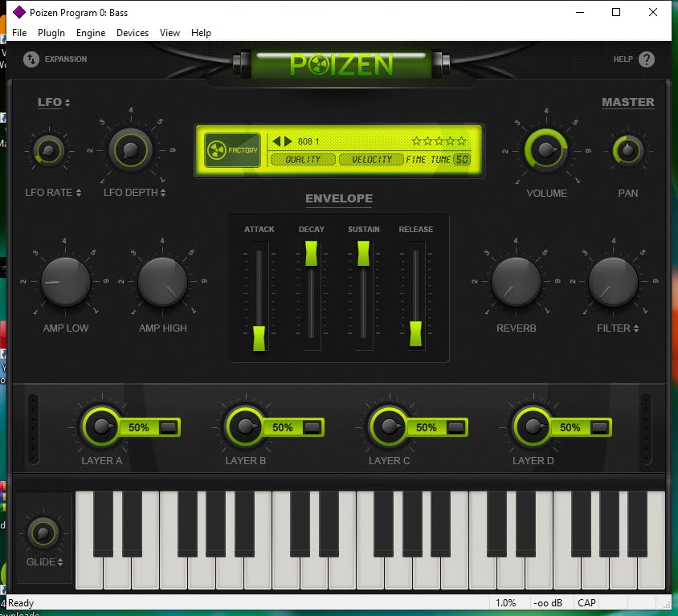Click the Ready status text
Image resolution: width=678 pixels, height=616 pixels.
[21, 602]
